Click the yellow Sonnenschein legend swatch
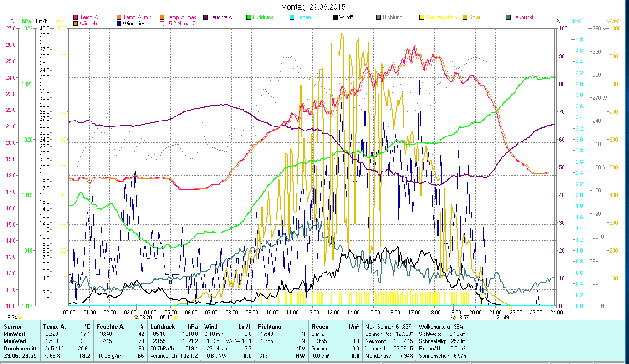Screen dimensions: 629x364 422,17
